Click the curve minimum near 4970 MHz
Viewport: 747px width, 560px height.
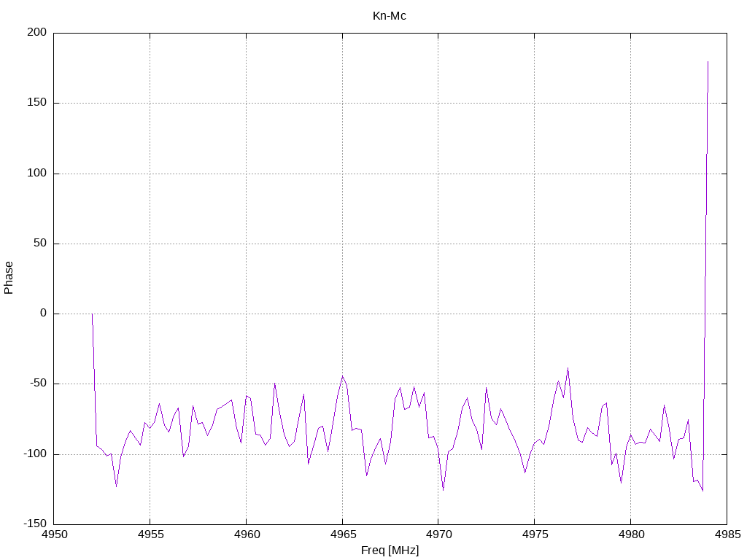point(443,490)
